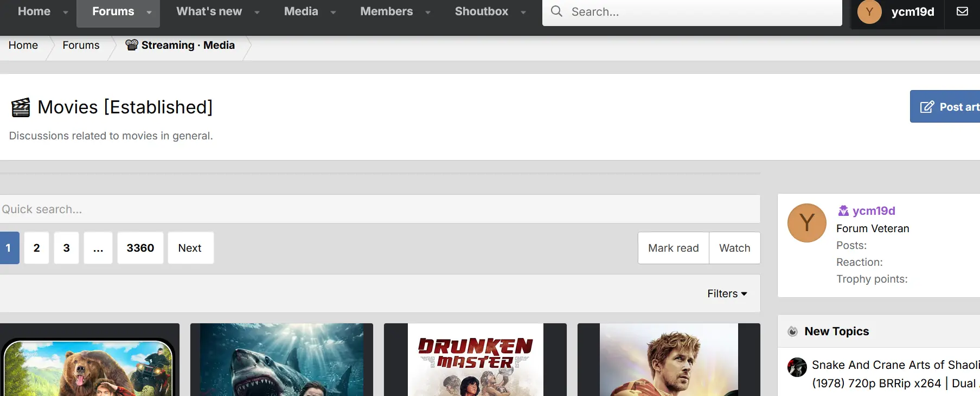Image resolution: width=980 pixels, height=396 pixels.
Task: Click the Posts label in sidebar
Action: pyautogui.click(x=851, y=245)
